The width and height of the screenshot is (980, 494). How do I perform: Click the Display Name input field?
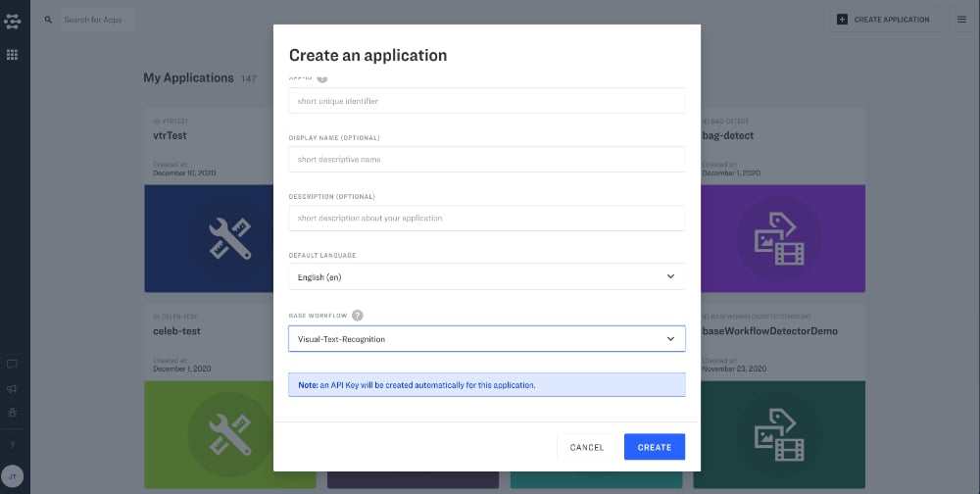[x=486, y=160]
